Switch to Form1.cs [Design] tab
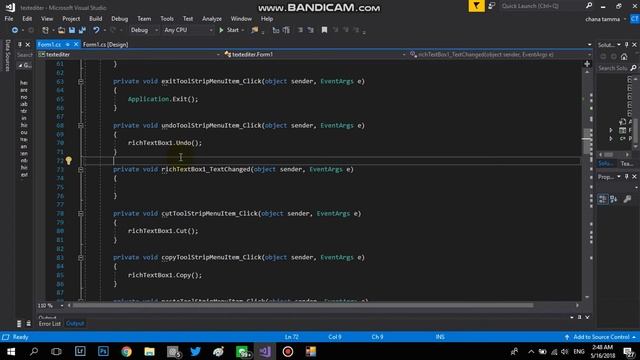 click(105, 44)
